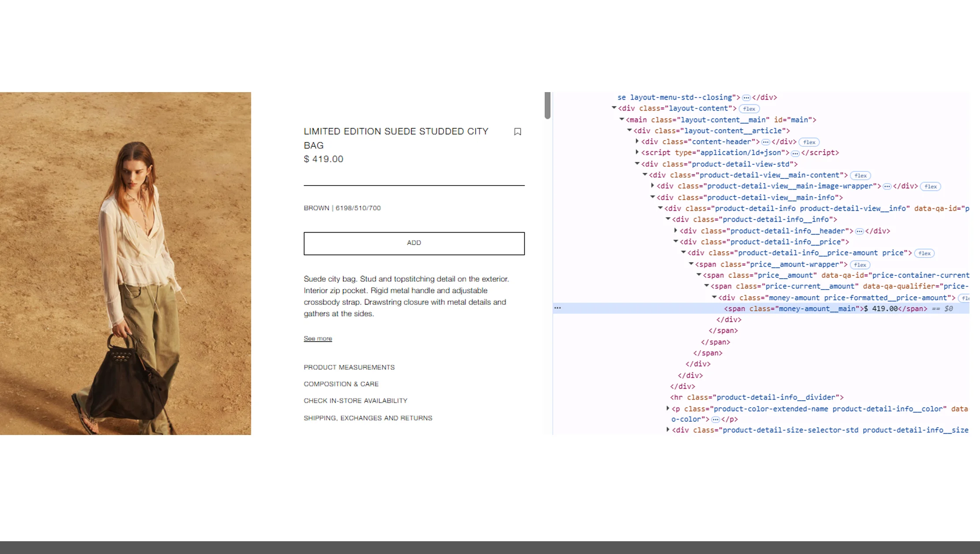Collapse the product-detail-view__main-info div
Image resolution: width=980 pixels, height=554 pixels.
(652, 197)
